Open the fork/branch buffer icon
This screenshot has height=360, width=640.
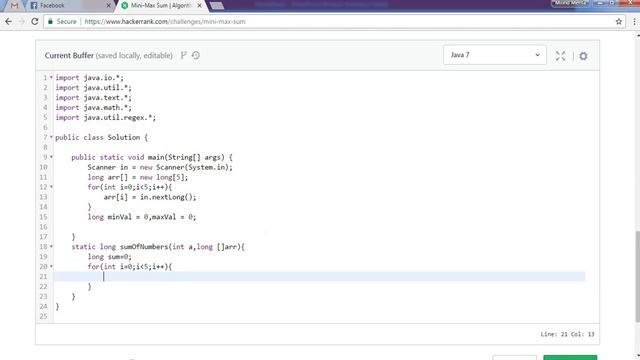183,55
